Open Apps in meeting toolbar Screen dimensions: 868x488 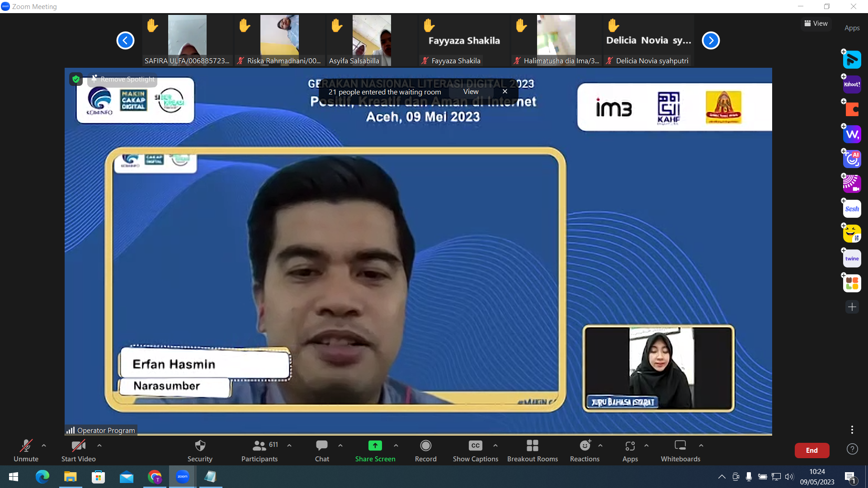[630, 450]
